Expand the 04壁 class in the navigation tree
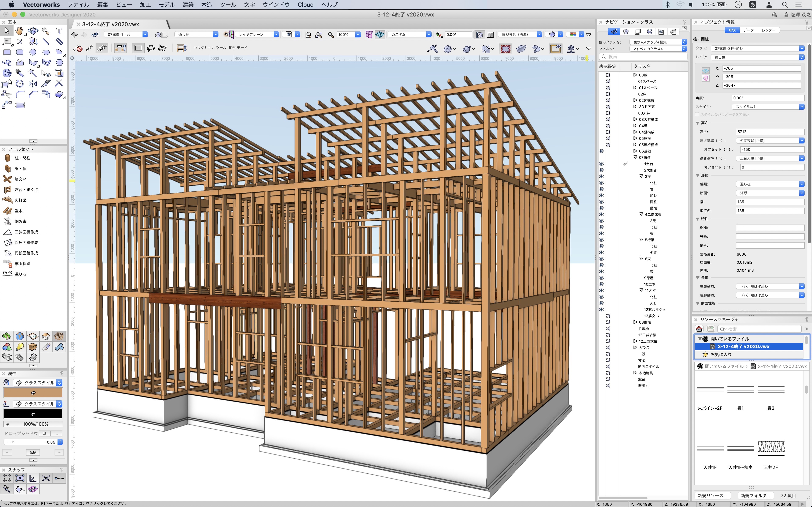The height and width of the screenshot is (507, 812). (635, 126)
